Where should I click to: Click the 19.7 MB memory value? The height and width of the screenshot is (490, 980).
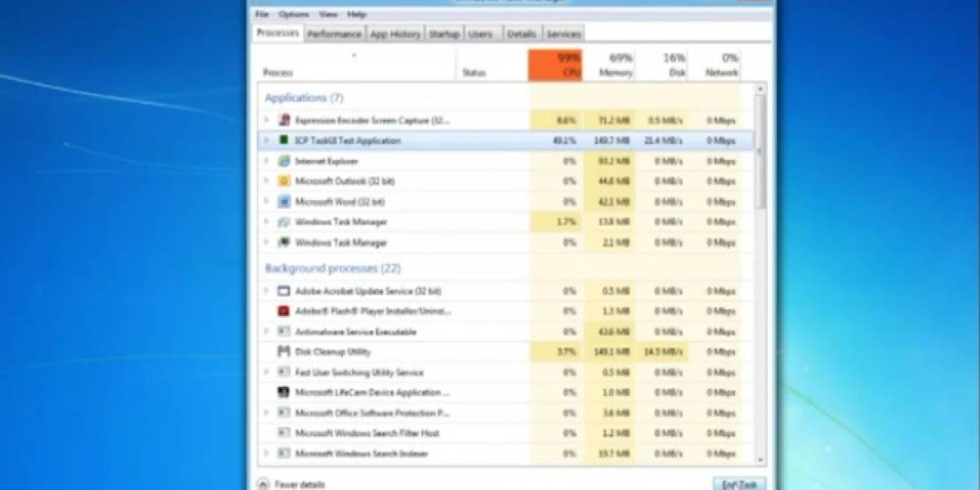pos(614,453)
